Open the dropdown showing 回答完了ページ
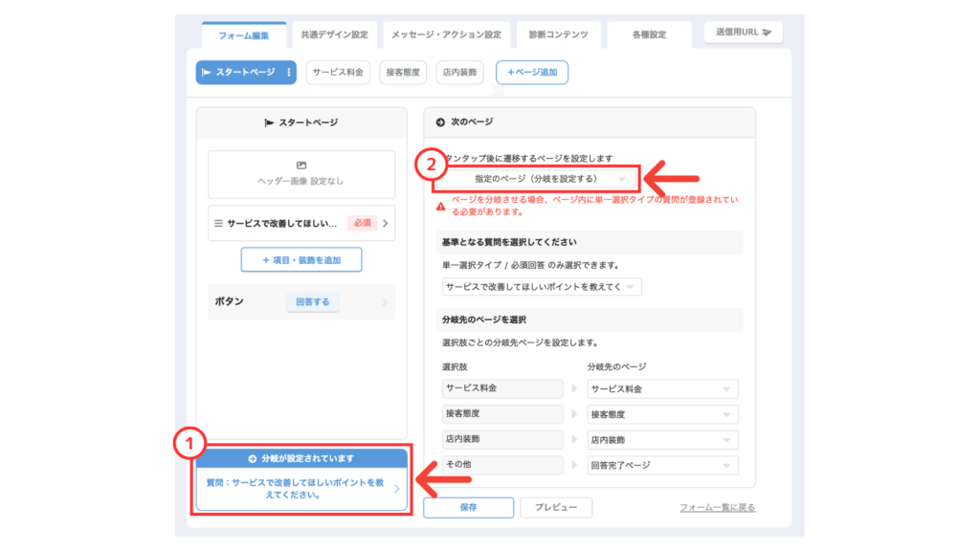Image resolution: width=980 pixels, height=551 pixels. [x=662, y=465]
